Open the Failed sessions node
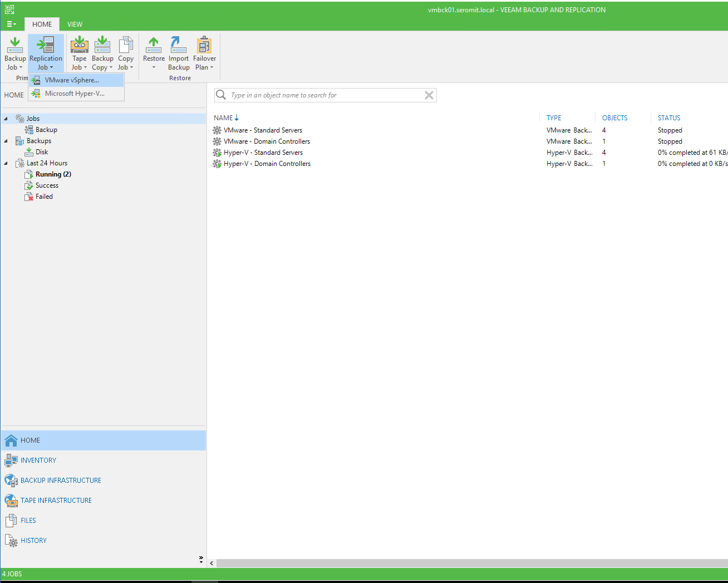 click(x=44, y=197)
